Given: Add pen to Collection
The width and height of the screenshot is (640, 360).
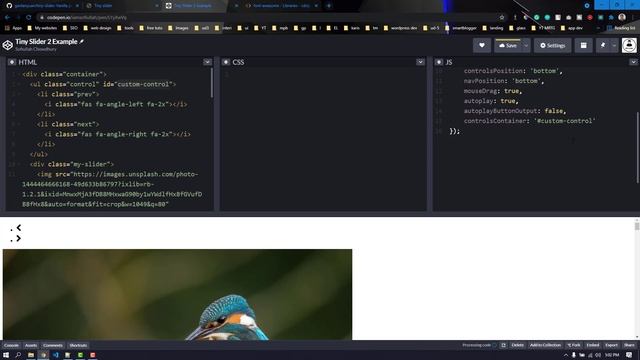Looking at the screenshot, I should [545, 345].
